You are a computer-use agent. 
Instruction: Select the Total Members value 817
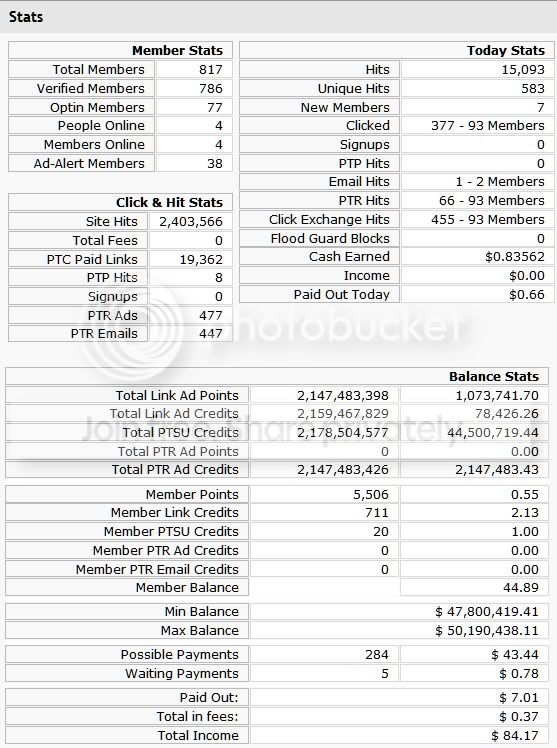pyautogui.click(x=211, y=69)
